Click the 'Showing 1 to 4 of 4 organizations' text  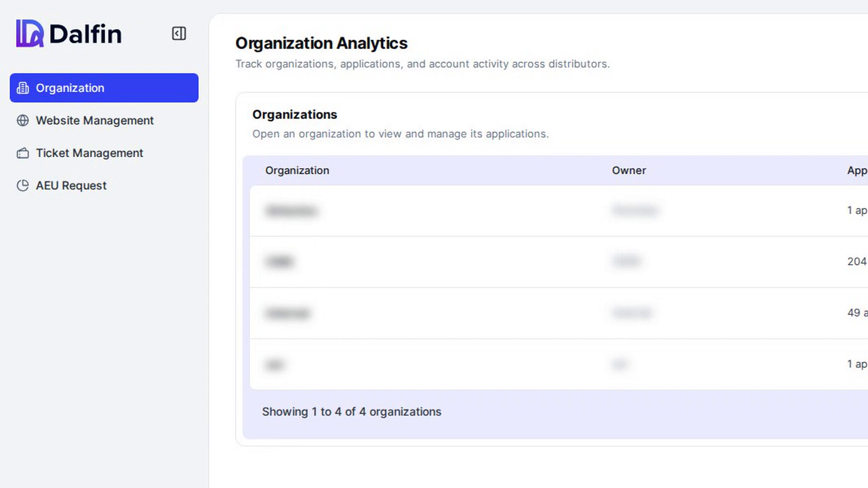tap(352, 412)
